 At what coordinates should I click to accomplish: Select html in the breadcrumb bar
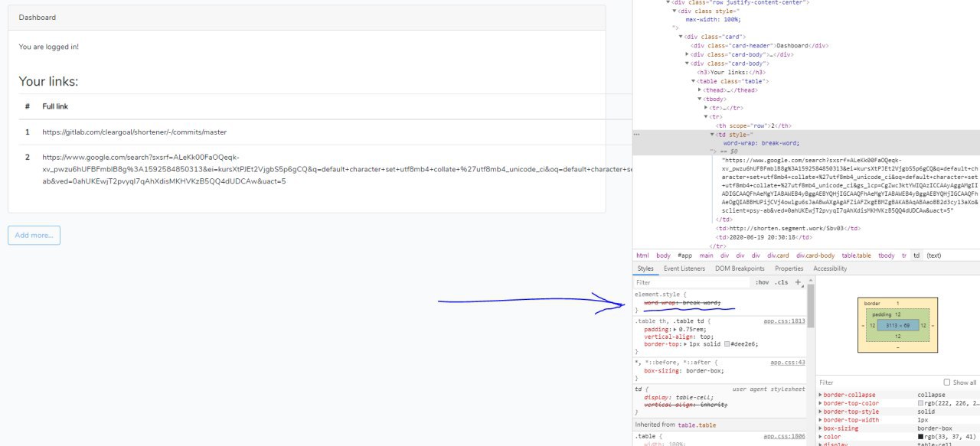point(642,256)
